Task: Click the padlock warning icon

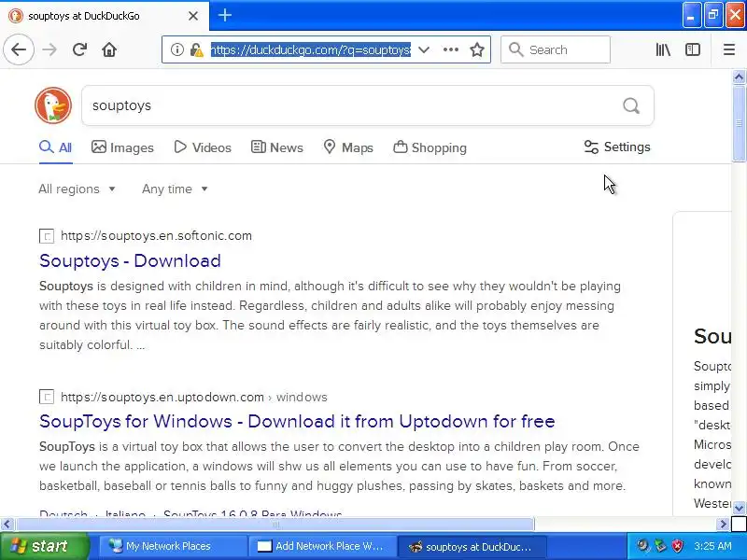Action: 196,49
